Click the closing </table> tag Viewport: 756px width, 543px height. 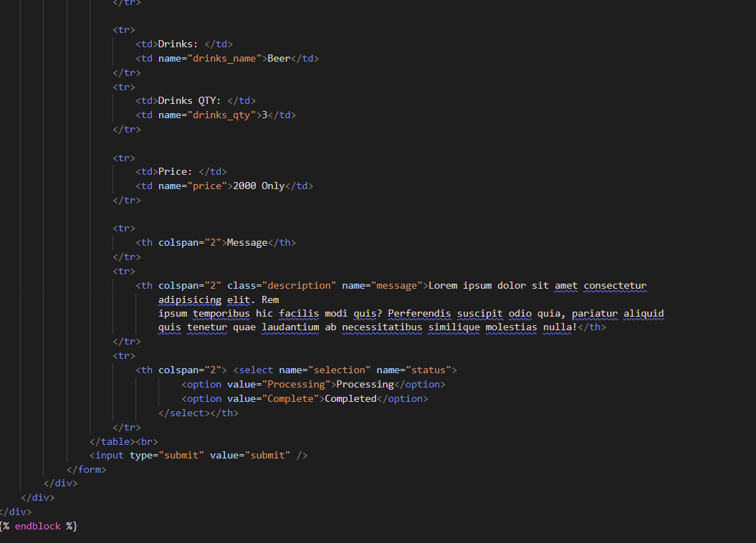point(113,442)
